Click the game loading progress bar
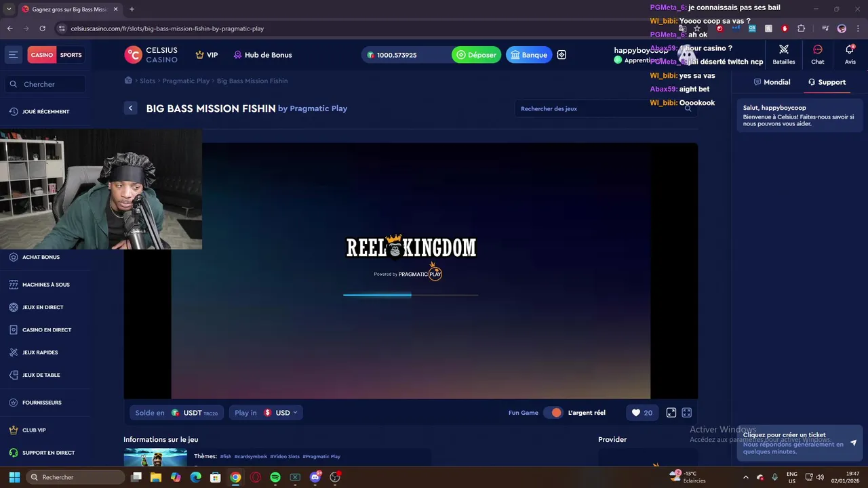 [411, 295]
